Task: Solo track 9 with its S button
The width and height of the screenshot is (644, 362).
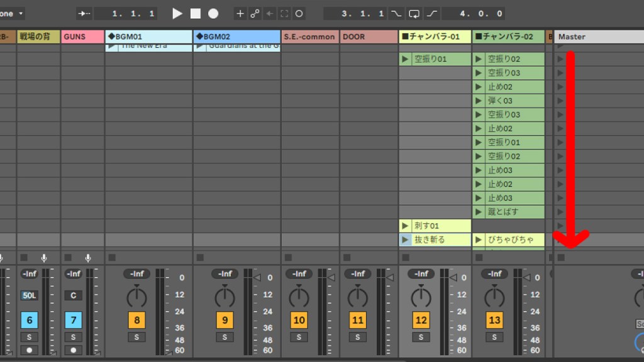Action: [x=225, y=337]
